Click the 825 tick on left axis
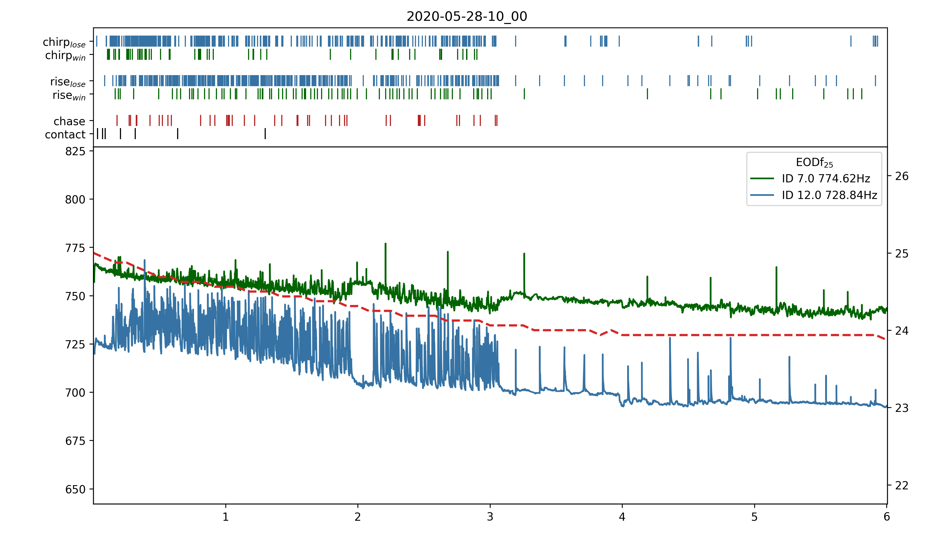Viewport: 934px width, 560px height. pos(75,151)
